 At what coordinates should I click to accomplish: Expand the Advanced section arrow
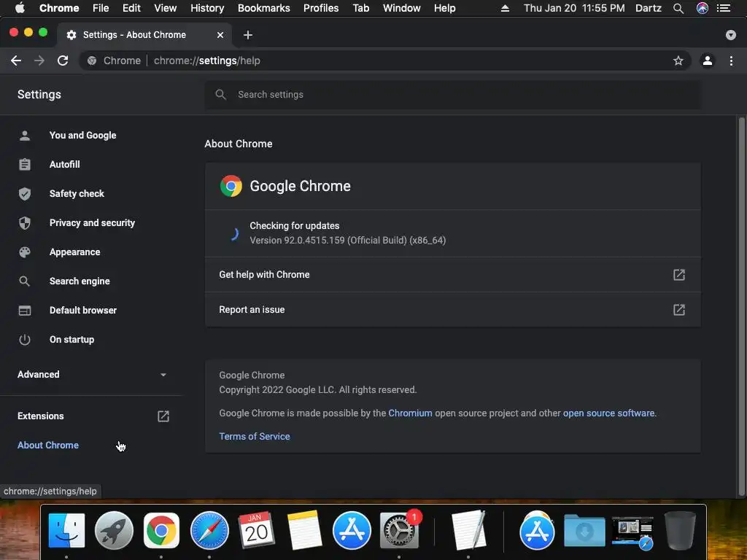[163, 375]
